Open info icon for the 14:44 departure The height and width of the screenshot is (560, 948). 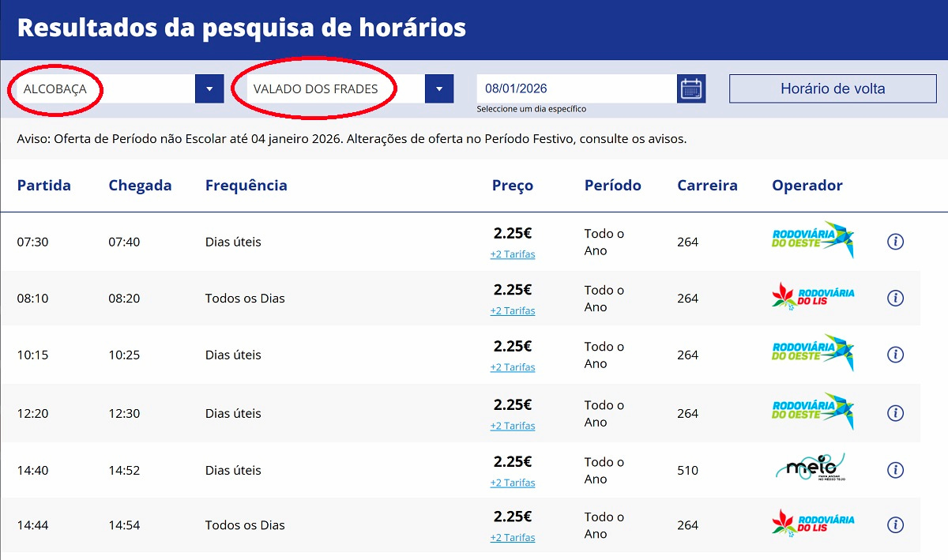(895, 524)
